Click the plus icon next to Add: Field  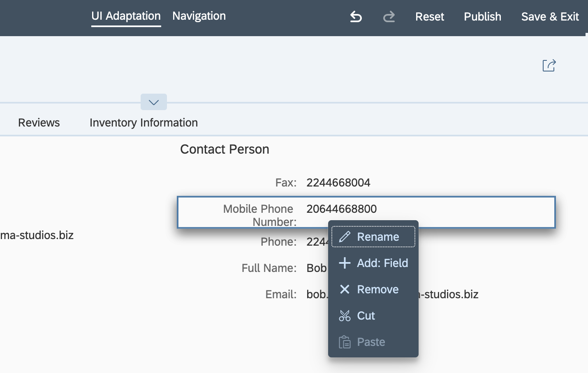344,263
